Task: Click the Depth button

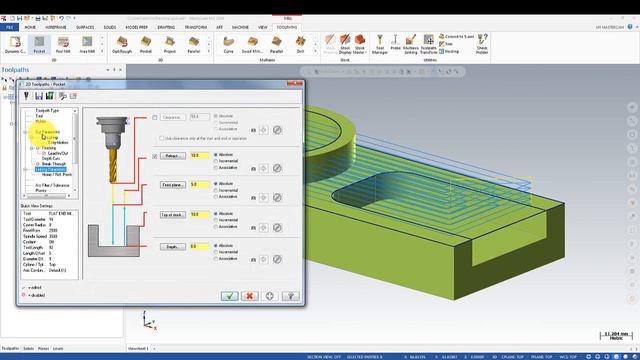Action: click(x=173, y=247)
